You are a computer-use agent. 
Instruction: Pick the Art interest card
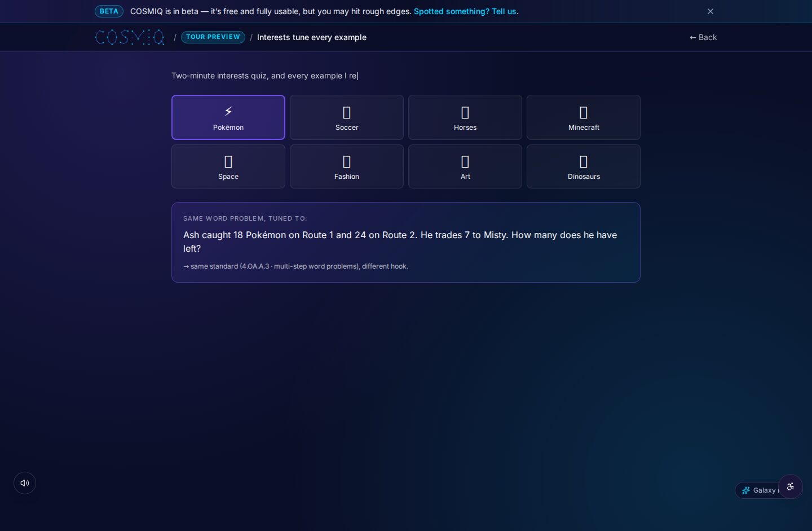pyautogui.click(x=465, y=166)
